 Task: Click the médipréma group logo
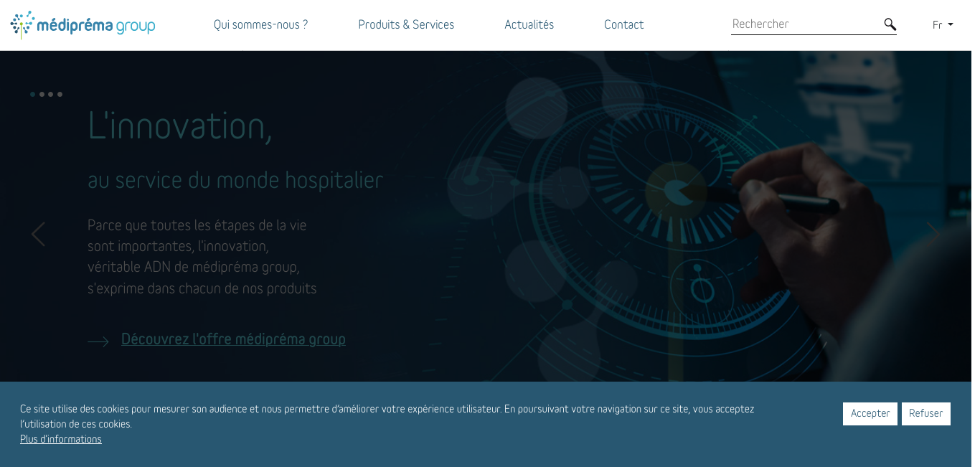(83, 25)
